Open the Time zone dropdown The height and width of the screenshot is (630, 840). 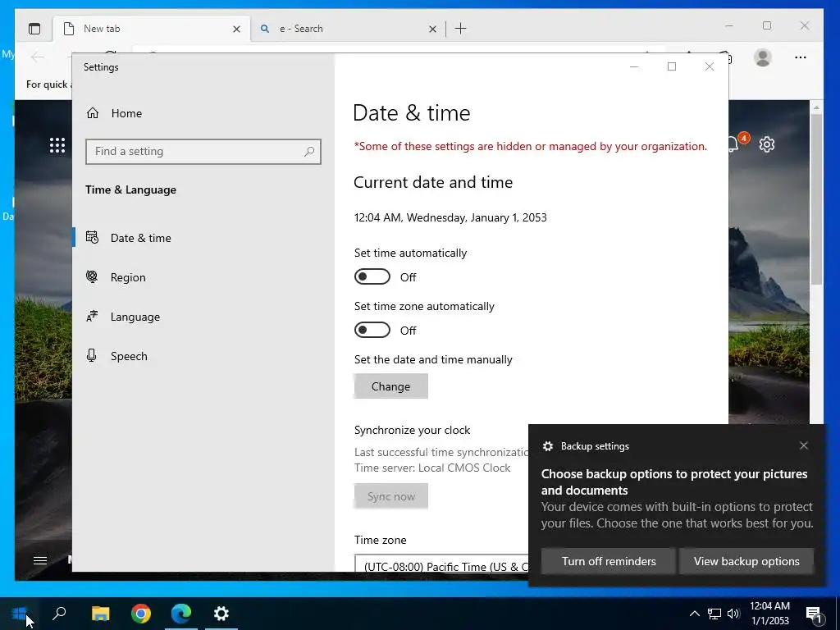coord(441,564)
